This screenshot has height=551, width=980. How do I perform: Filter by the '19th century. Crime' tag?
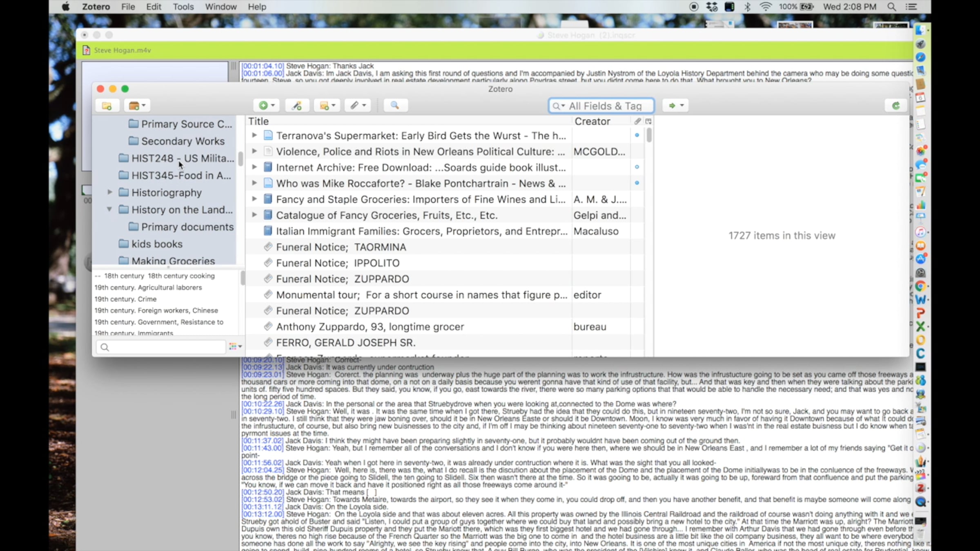(125, 299)
